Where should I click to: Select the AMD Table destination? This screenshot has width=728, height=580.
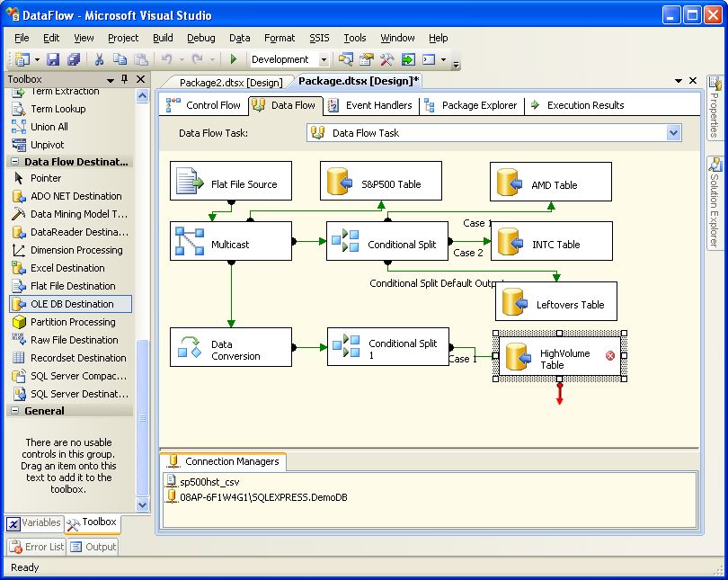tap(551, 182)
